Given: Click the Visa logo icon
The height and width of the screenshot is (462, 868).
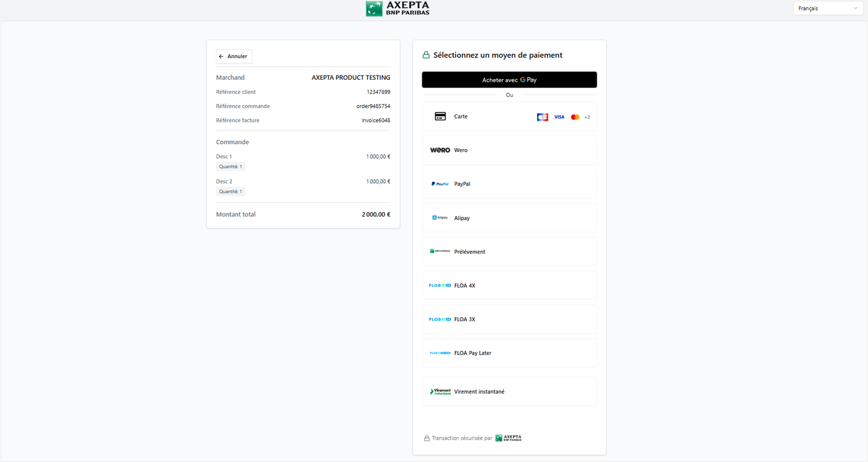Looking at the screenshot, I should (x=559, y=117).
